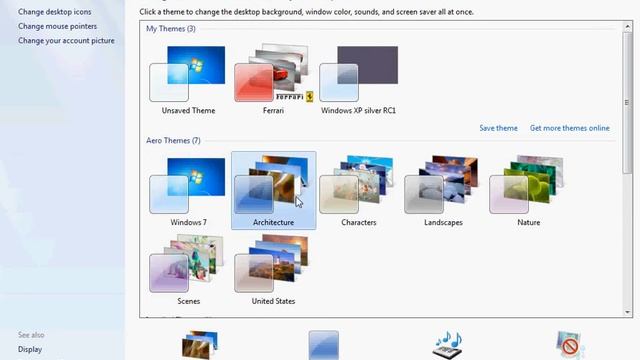Click the Aero Themes (7) heading

point(173,140)
